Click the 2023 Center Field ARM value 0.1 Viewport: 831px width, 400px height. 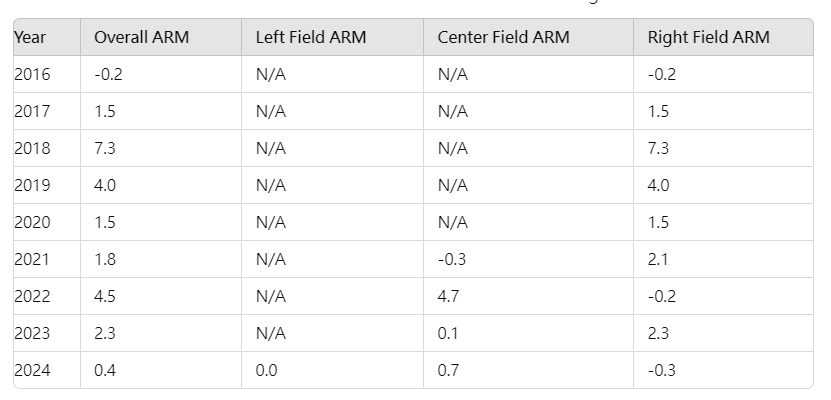(448, 334)
